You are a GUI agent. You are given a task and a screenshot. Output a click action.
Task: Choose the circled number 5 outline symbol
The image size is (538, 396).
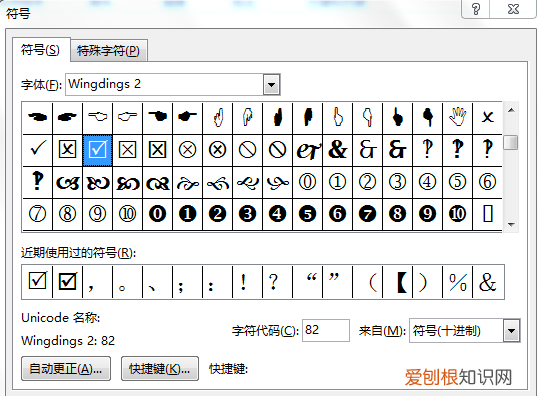(x=457, y=182)
